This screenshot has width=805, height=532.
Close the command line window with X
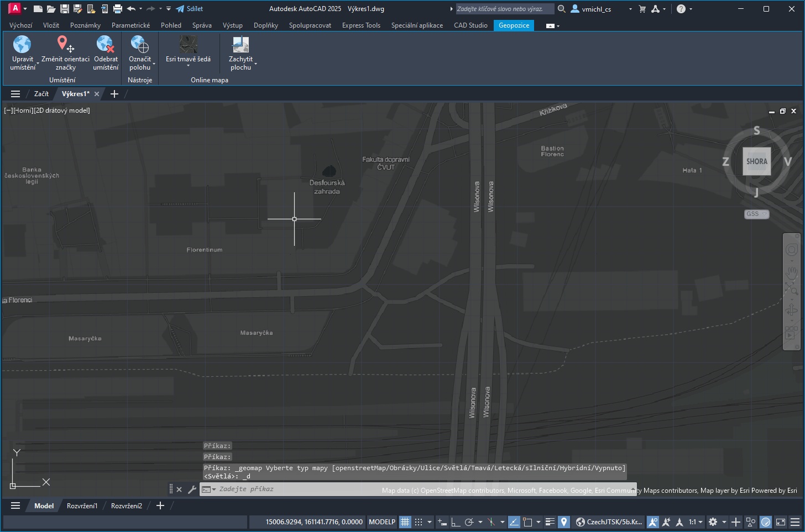coord(179,489)
